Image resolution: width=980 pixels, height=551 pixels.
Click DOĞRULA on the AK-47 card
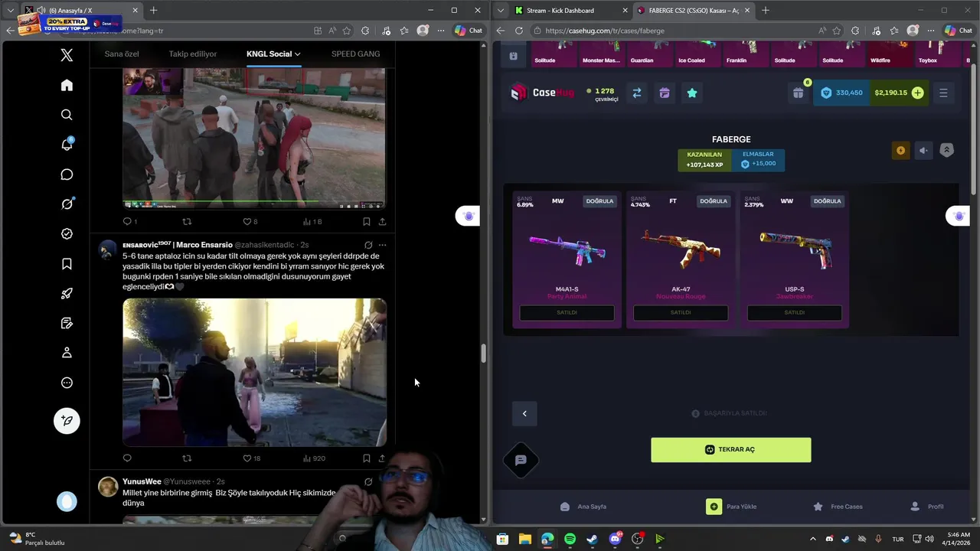[713, 201]
